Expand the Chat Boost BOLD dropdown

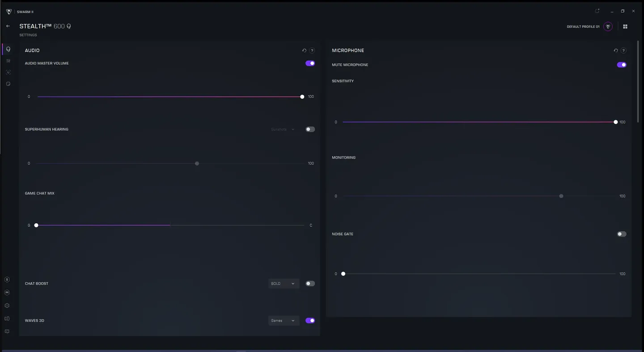(284, 284)
